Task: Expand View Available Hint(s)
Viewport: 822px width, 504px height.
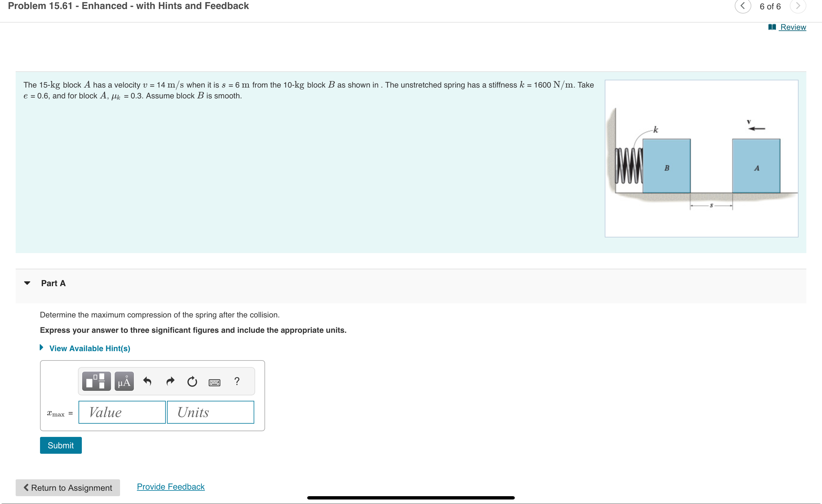Action: tap(89, 348)
